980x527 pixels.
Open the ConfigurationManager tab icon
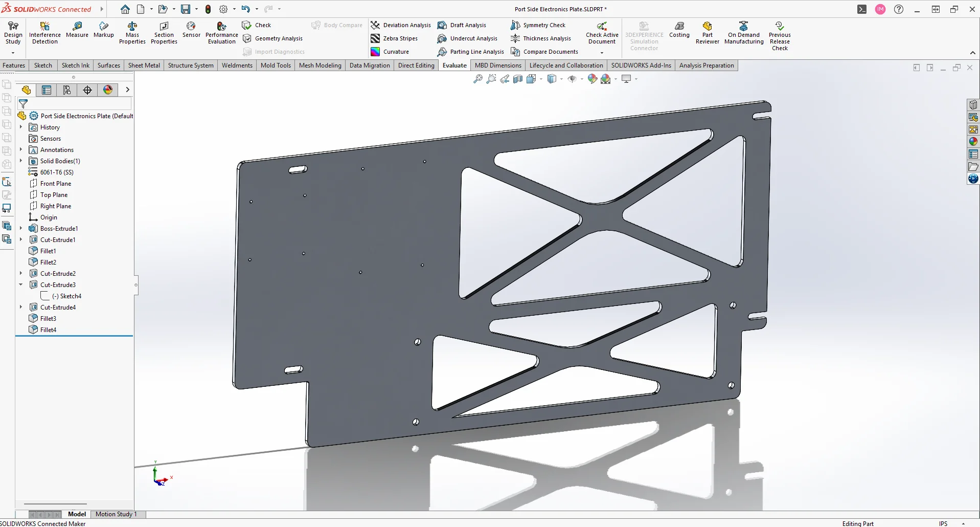click(x=67, y=90)
